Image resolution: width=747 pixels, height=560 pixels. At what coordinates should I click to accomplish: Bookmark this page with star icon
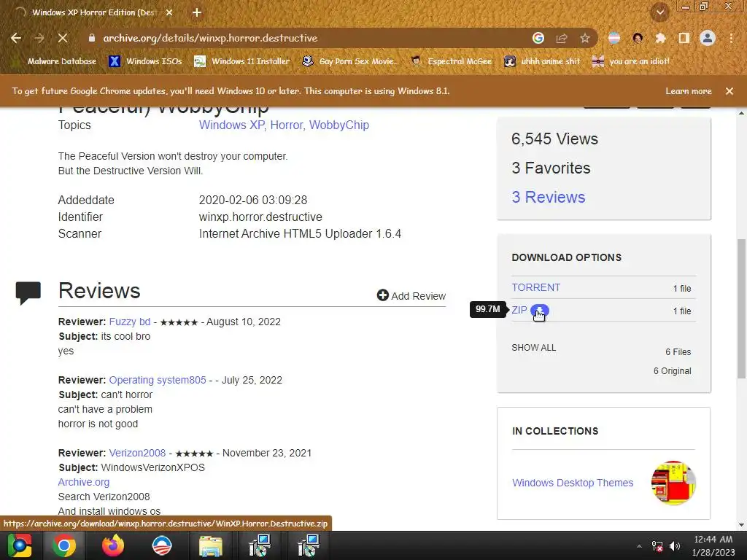[x=585, y=38]
